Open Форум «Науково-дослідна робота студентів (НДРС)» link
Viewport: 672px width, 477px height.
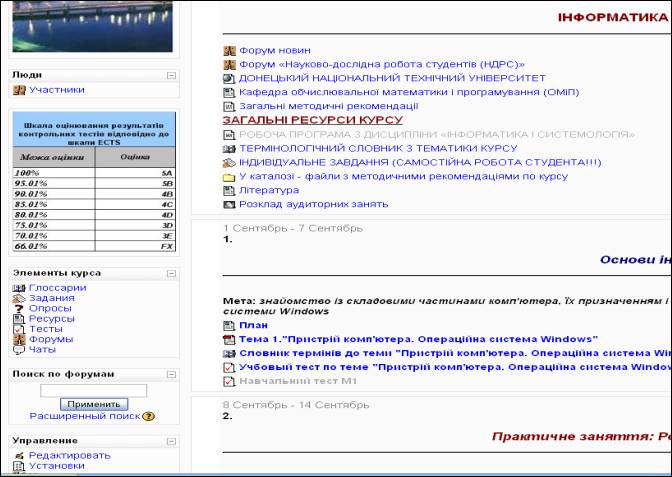click(382, 64)
